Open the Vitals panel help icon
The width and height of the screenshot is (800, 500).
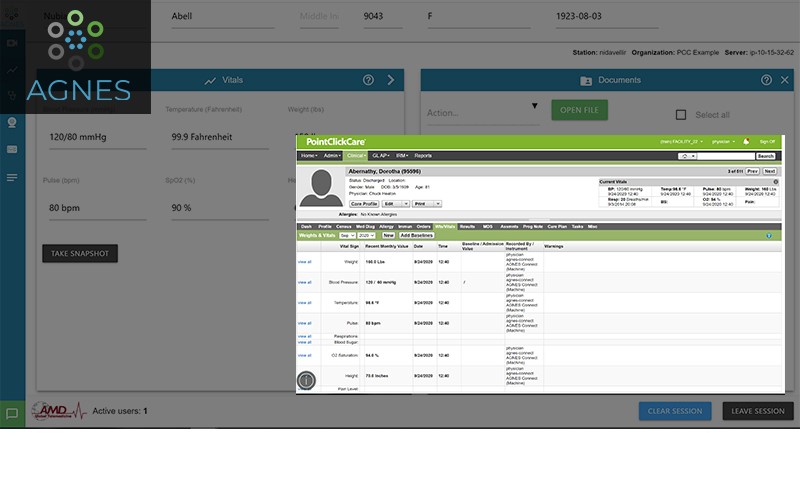(x=368, y=80)
